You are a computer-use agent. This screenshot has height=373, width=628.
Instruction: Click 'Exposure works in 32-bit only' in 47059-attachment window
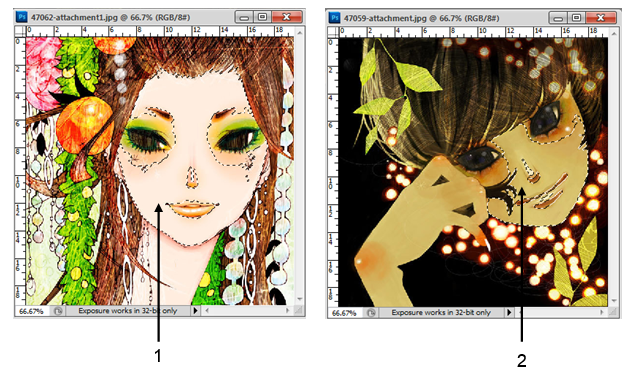click(x=441, y=313)
